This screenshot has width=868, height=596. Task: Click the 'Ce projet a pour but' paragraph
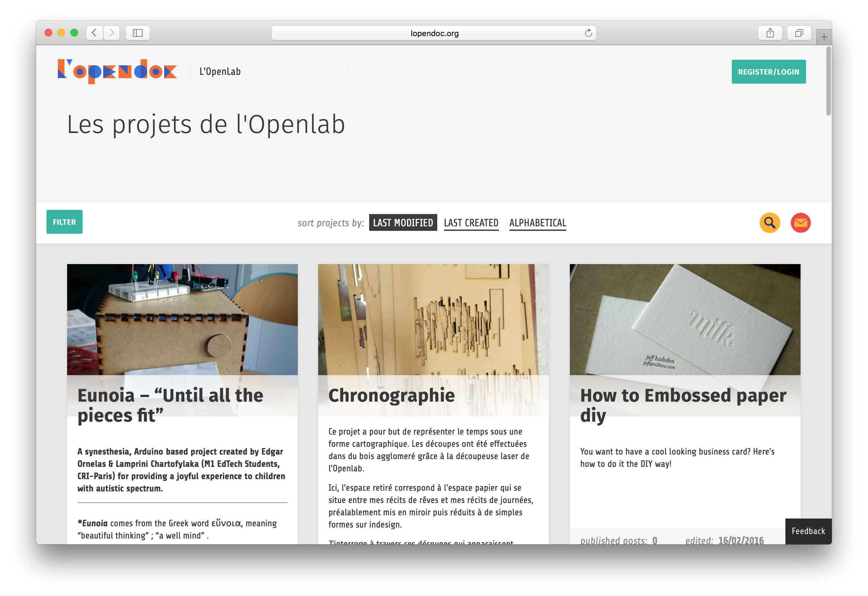429,449
